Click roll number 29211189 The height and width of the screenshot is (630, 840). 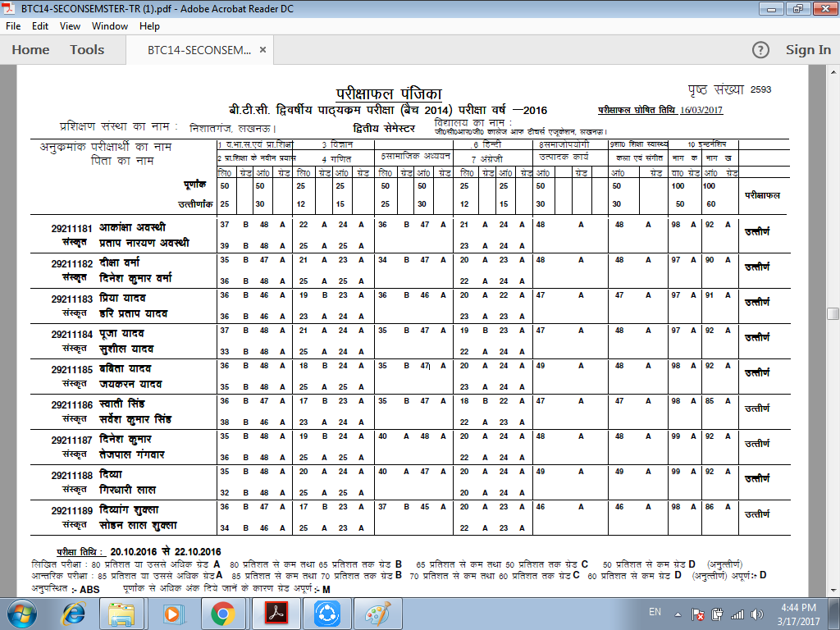72,511
